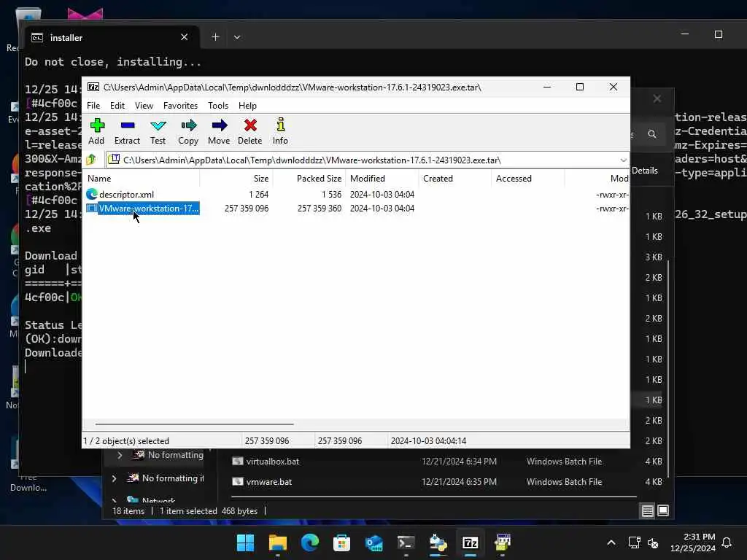Sort by the Size column header
747x560 pixels.
pos(236,179)
